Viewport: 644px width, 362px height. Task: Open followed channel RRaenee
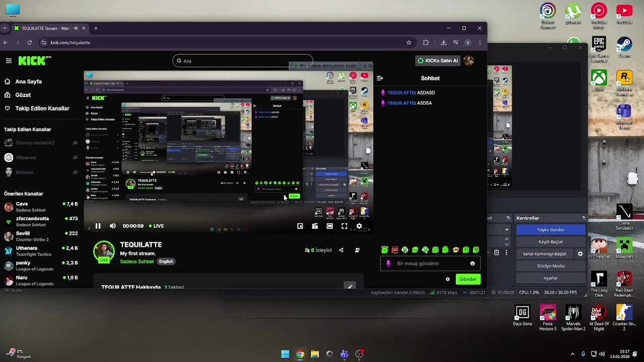[x=40, y=157]
